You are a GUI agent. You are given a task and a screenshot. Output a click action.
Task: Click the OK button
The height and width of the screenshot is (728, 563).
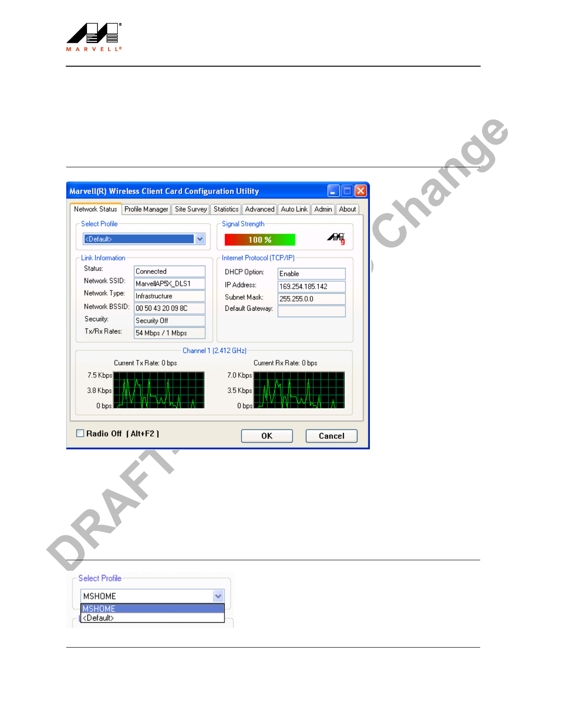pyautogui.click(x=267, y=436)
